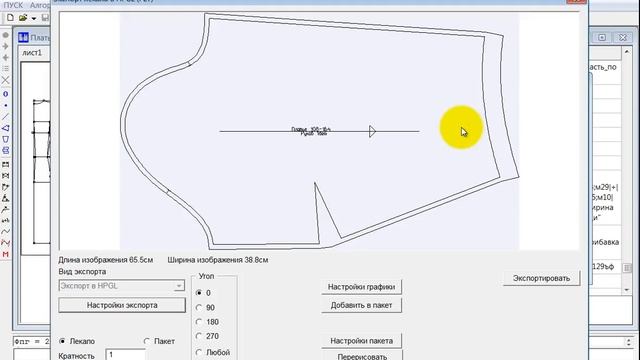This screenshot has width=640, height=360.
Task: Click the Open folder icon in top toolbar
Action: [x=23, y=18]
